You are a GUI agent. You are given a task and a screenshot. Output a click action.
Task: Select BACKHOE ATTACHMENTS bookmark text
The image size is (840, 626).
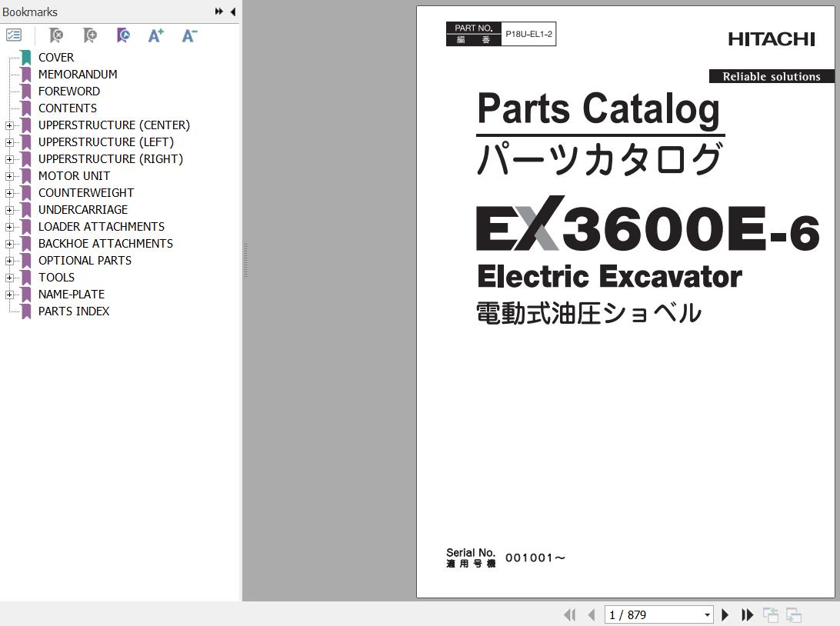pyautogui.click(x=105, y=244)
